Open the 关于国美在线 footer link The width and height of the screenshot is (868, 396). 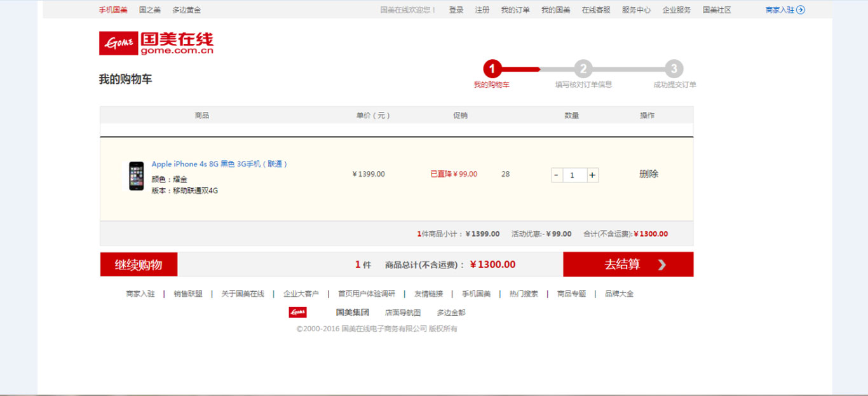pyautogui.click(x=243, y=294)
